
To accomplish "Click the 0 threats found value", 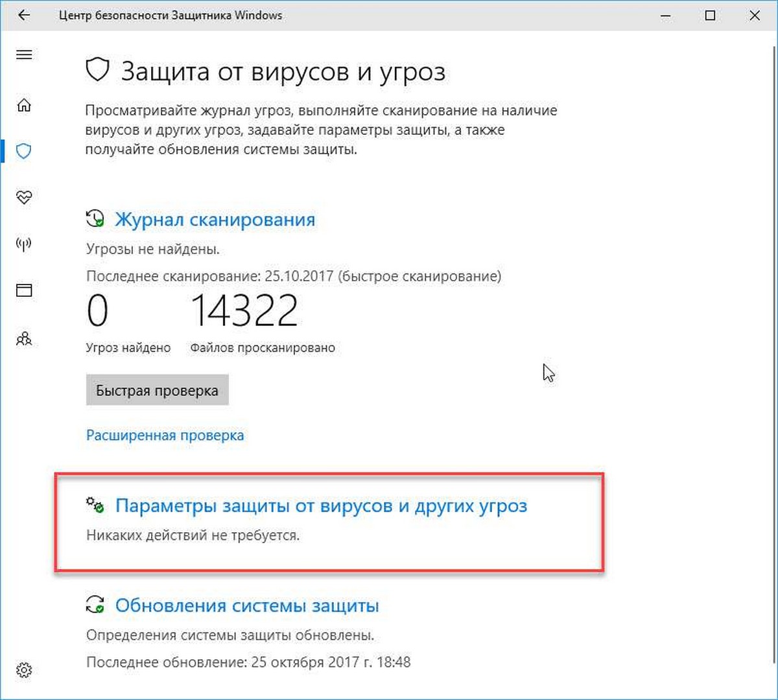I will 97,310.
